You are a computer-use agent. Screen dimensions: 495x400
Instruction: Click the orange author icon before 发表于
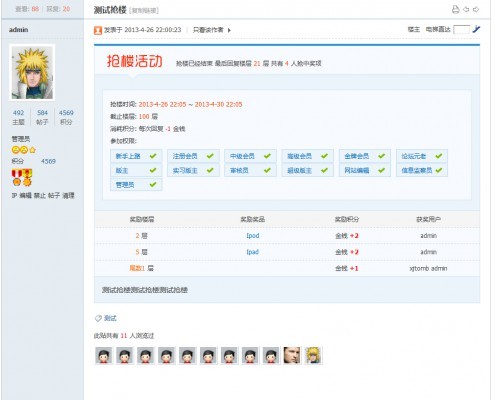tap(98, 30)
